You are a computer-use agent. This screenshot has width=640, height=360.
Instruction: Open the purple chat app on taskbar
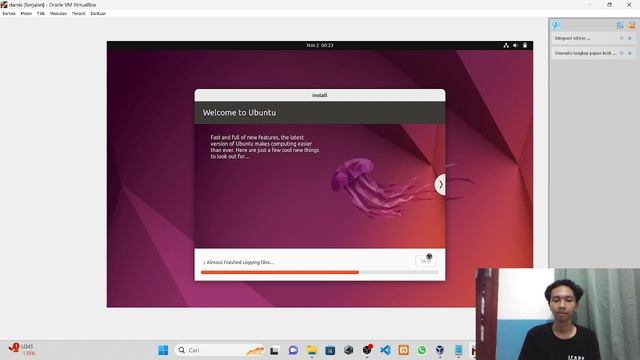pyautogui.click(x=293, y=350)
